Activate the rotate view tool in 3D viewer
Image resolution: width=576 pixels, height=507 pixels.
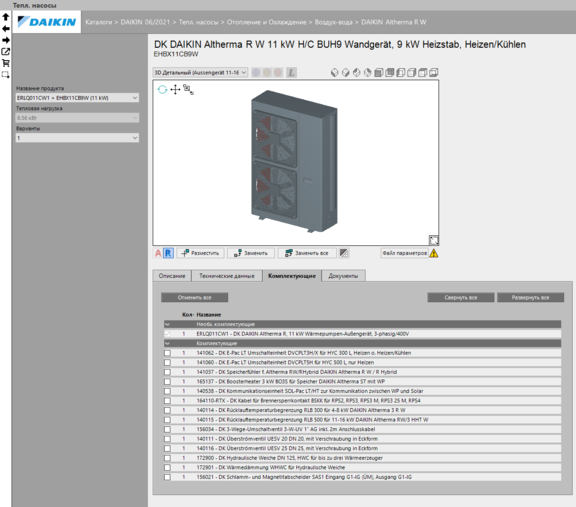[x=162, y=89]
